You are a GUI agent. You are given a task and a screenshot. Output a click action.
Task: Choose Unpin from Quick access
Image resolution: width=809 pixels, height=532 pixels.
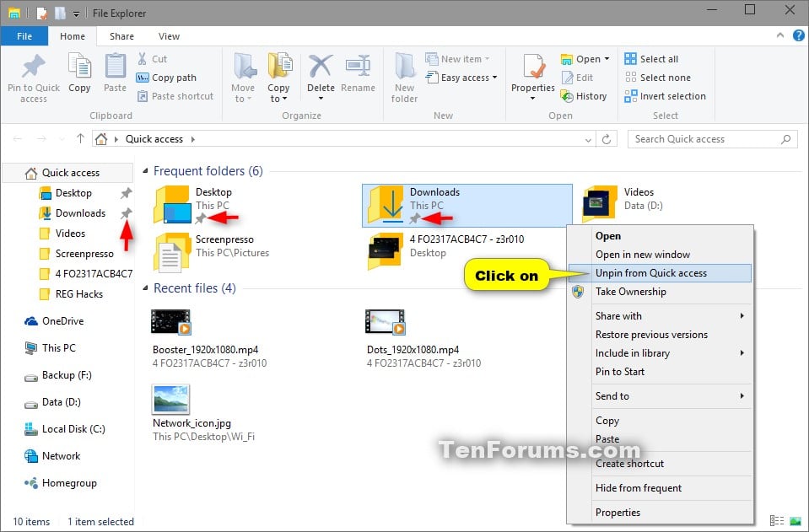point(660,273)
